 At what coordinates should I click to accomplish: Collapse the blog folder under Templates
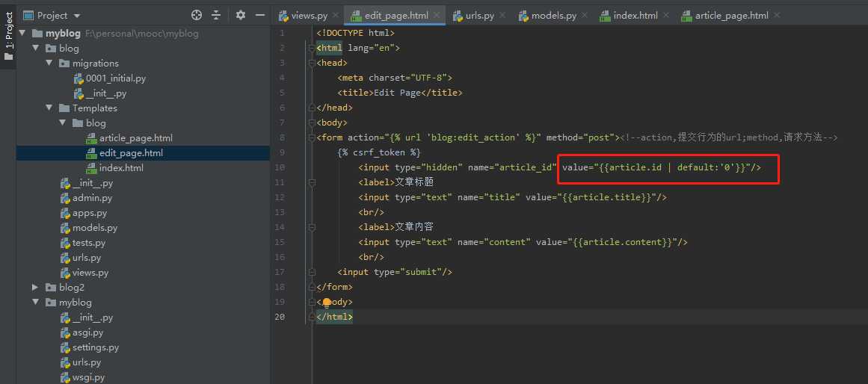pyautogui.click(x=63, y=123)
